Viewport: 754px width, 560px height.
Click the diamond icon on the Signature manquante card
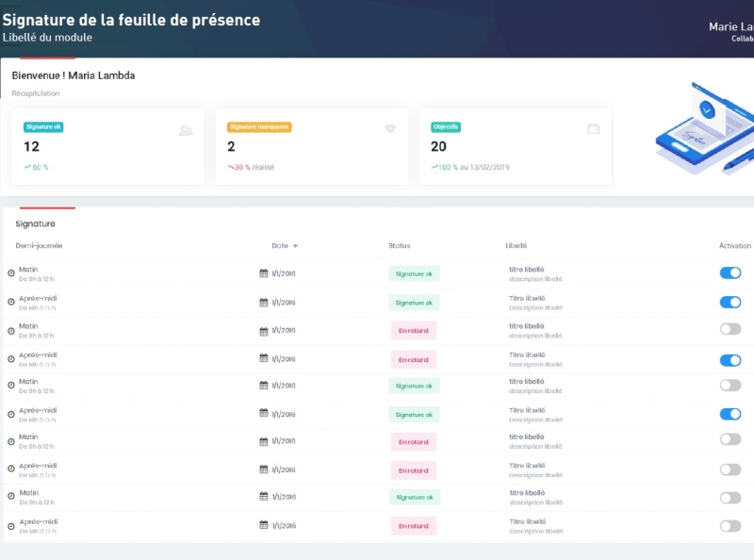390,127
